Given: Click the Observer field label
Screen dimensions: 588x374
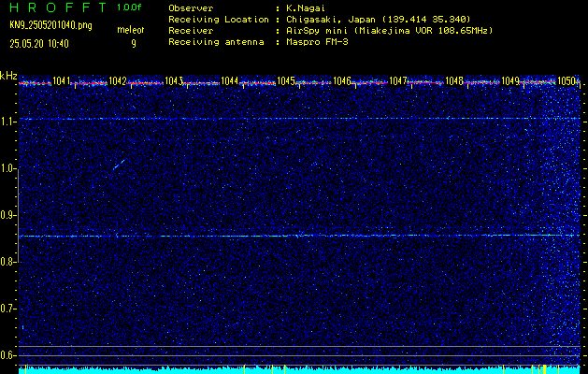Looking at the screenshot, I should (x=191, y=8).
